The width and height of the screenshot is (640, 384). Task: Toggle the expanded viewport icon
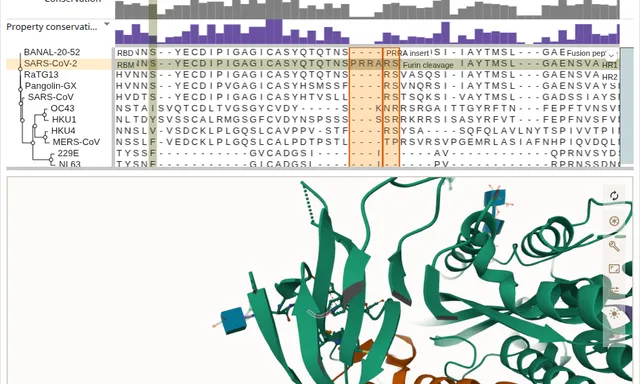pos(614,269)
